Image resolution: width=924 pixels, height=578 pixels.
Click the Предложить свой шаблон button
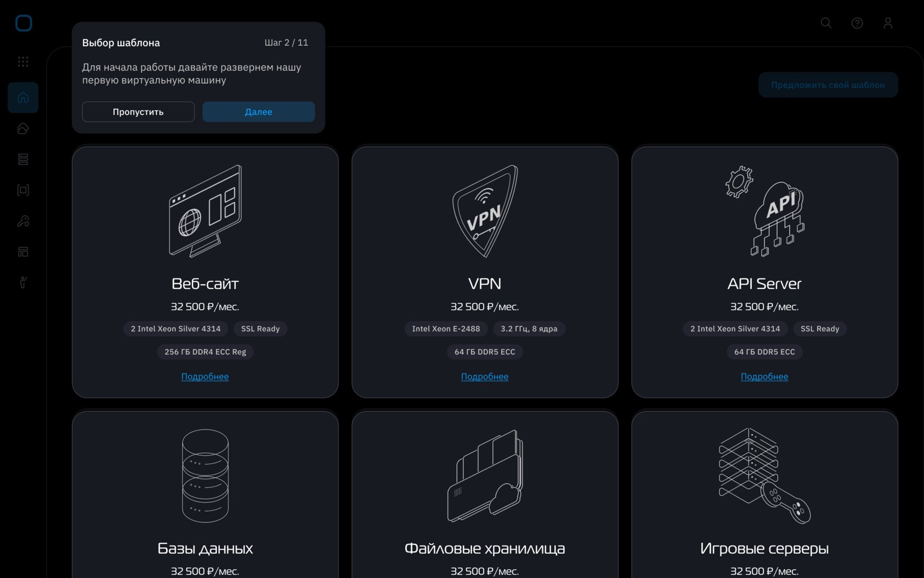click(828, 85)
